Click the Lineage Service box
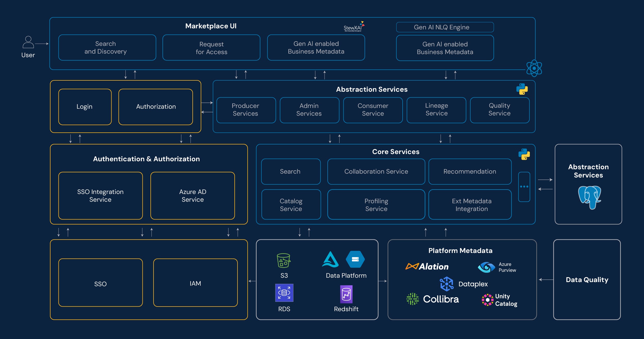This screenshot has height=339, width=644. (436, 110)
